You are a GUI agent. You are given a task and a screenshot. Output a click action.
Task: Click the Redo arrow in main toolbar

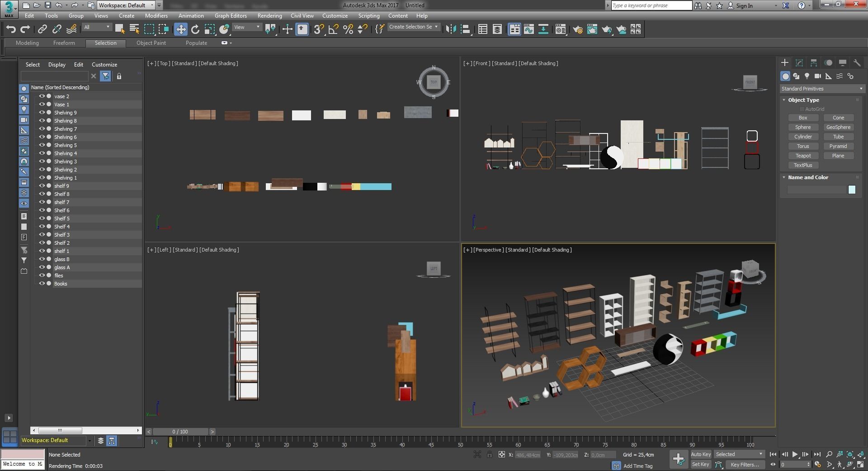click(x=25, y=29)
